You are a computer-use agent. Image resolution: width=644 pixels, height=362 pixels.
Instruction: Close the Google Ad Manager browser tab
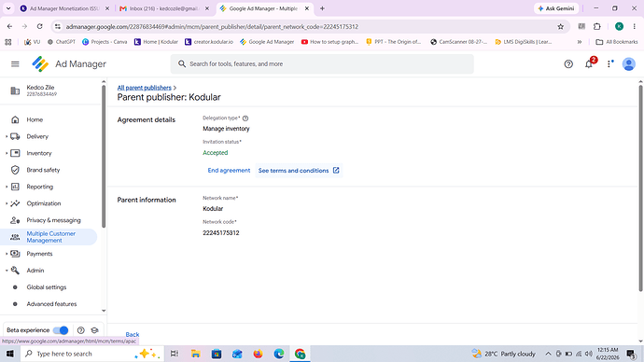coord(307,8)
